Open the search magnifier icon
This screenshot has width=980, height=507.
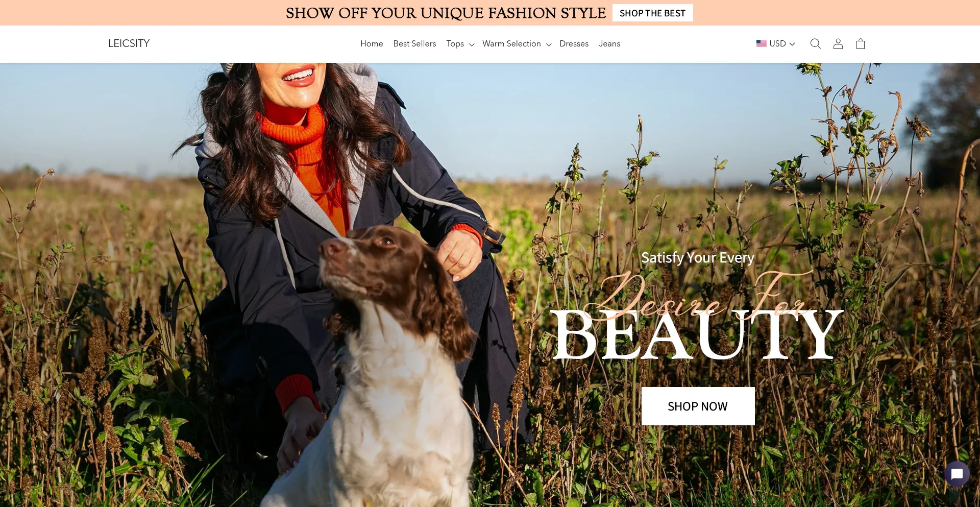click(x=815, y=44)
